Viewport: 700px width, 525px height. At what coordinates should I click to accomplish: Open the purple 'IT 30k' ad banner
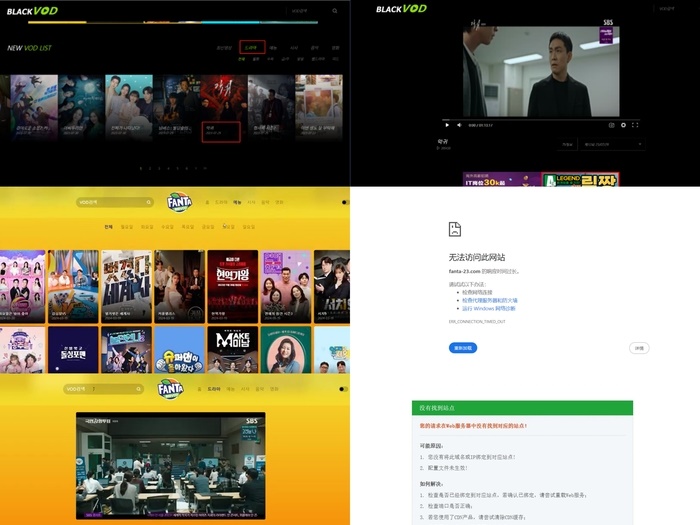coord(502,179)
